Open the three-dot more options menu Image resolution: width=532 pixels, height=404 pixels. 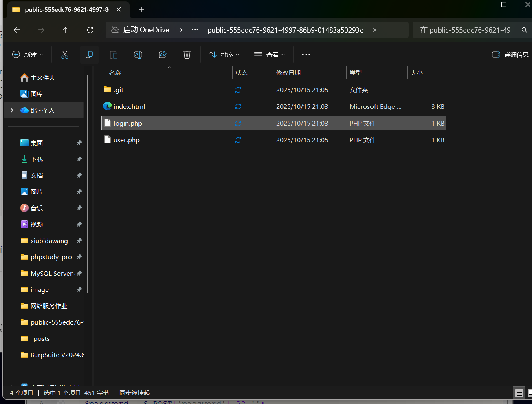[306, 55]
